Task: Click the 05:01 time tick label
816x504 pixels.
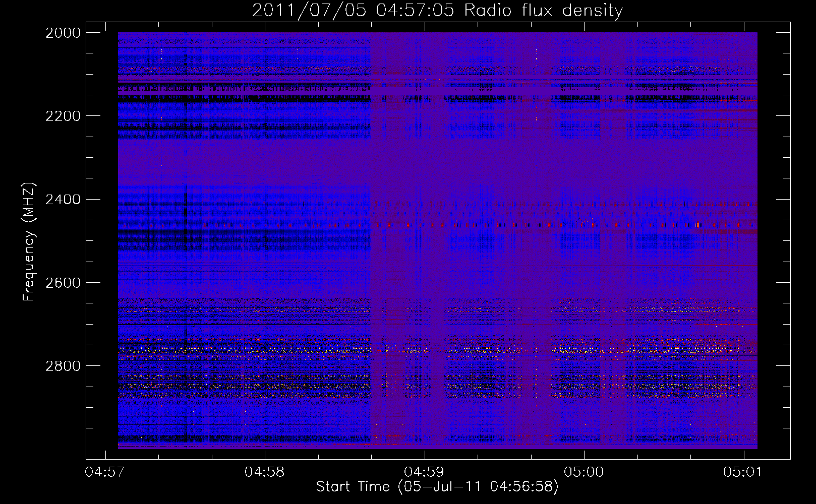Action: 744,472
